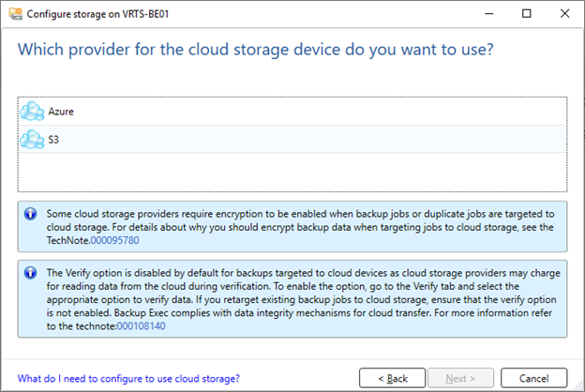The image size is (585, 392).
Task: Minimize the Configure storage window
Action: (x=489, y=14)
